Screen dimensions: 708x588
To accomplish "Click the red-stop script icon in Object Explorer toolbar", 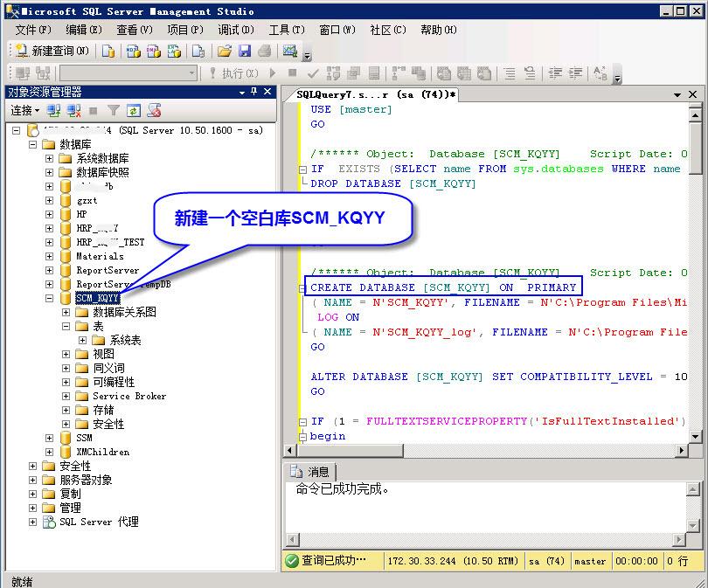I will pyautogui.click(x=154, y=111).
